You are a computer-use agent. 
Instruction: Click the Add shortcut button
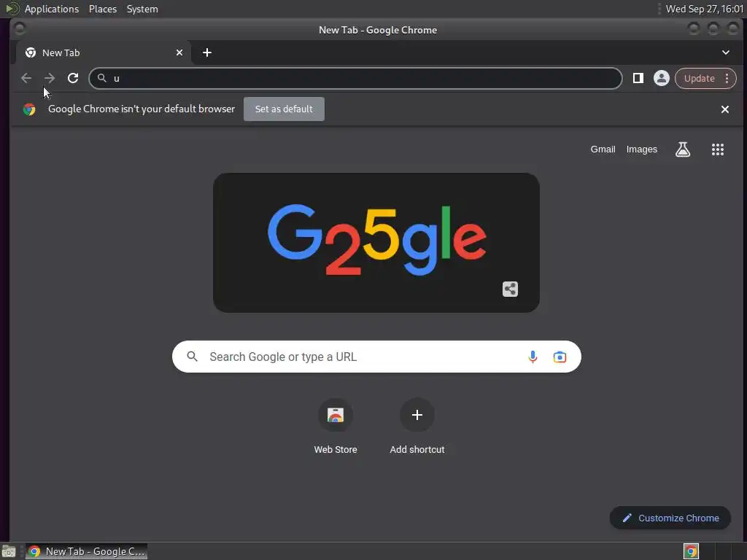tap(417, 426)
